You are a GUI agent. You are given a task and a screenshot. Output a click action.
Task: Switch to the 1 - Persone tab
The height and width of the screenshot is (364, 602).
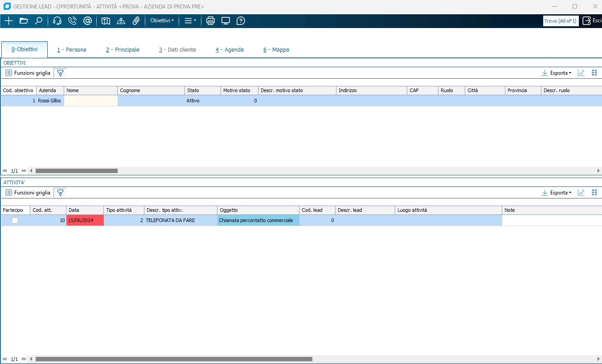pos(72,50)
